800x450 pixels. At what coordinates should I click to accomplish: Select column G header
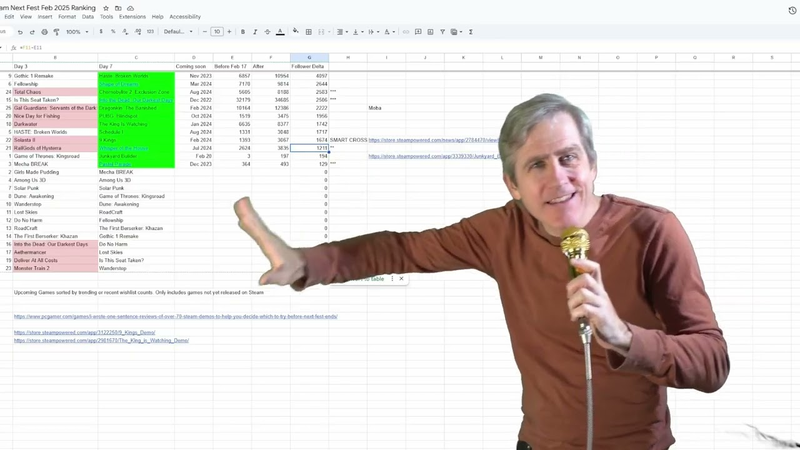[309, 58]
